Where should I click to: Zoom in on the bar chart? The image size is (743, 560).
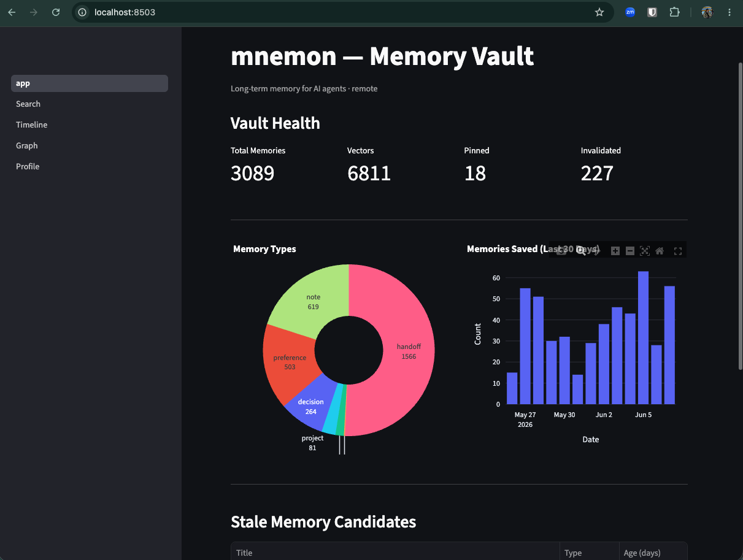tap(615, 250)
